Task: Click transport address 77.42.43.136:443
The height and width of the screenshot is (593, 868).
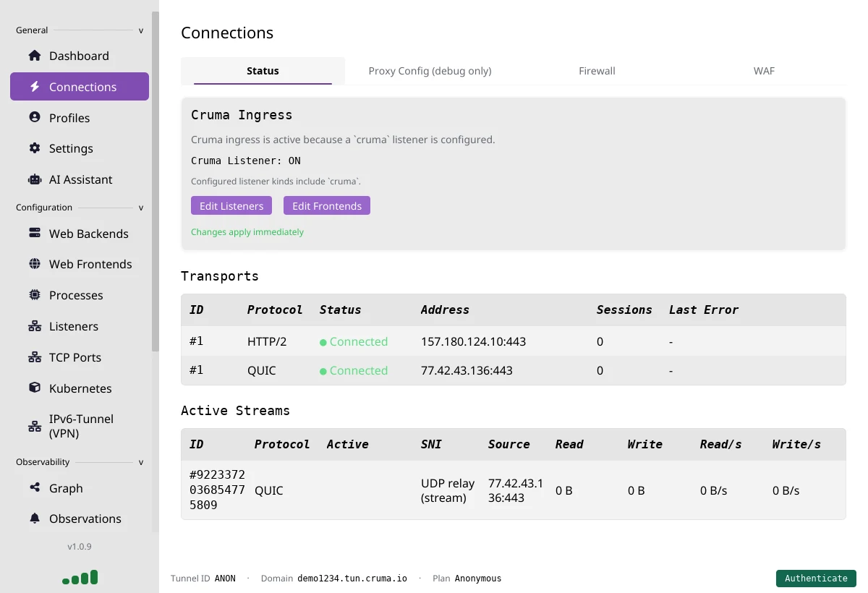Action: point(467,370)
